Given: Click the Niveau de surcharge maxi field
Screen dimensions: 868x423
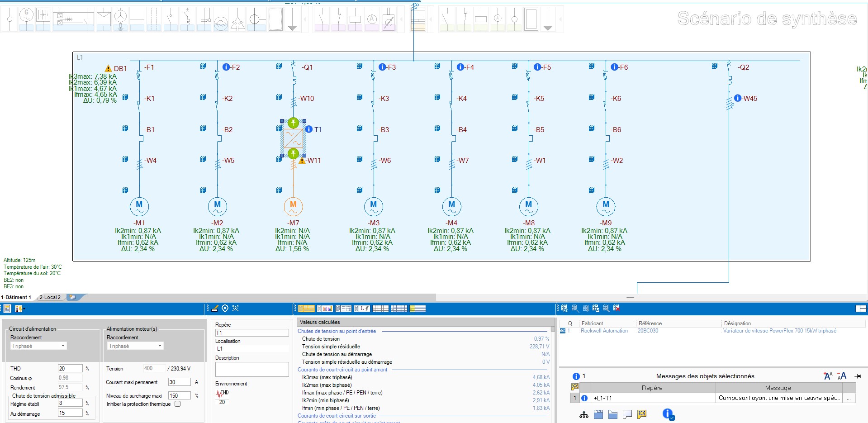Looking at the screenshot, I should click(x=179, y=395).
